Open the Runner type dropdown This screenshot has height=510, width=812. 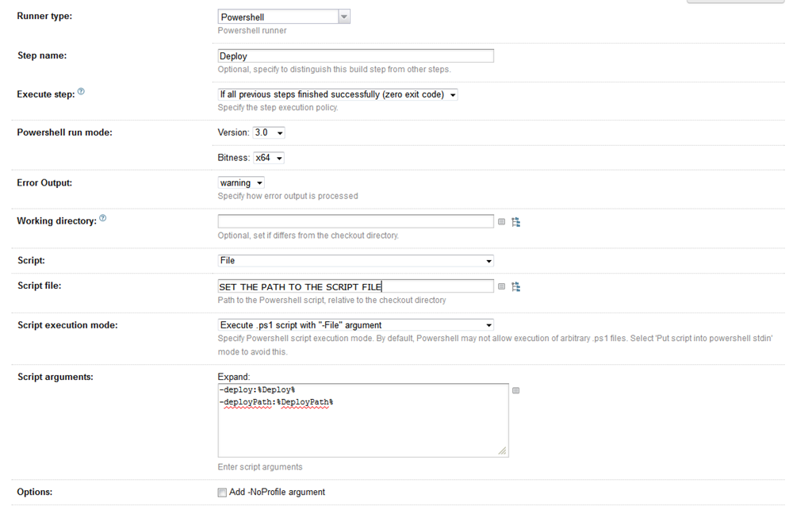pyautogui.click(x=284, y=17)
